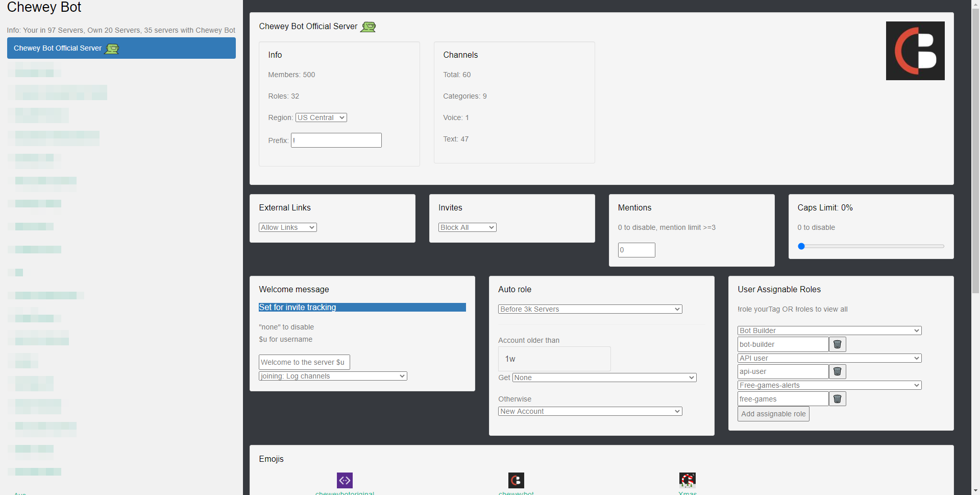Click the Prefix input field
This screenshot has height=495, width=980.
pyautogui.click(x=336, y=140)
